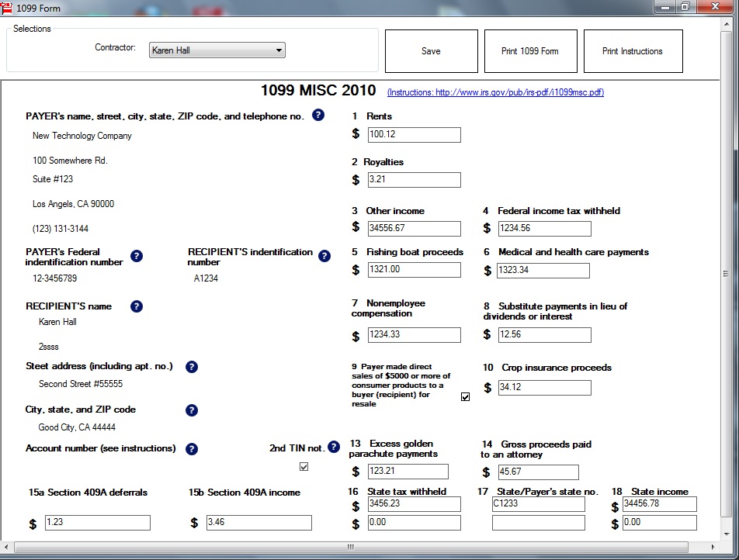Select the Nonemployee compensation amount field
This screenshot has height=560, width=739.
click(x=414, y=334)
